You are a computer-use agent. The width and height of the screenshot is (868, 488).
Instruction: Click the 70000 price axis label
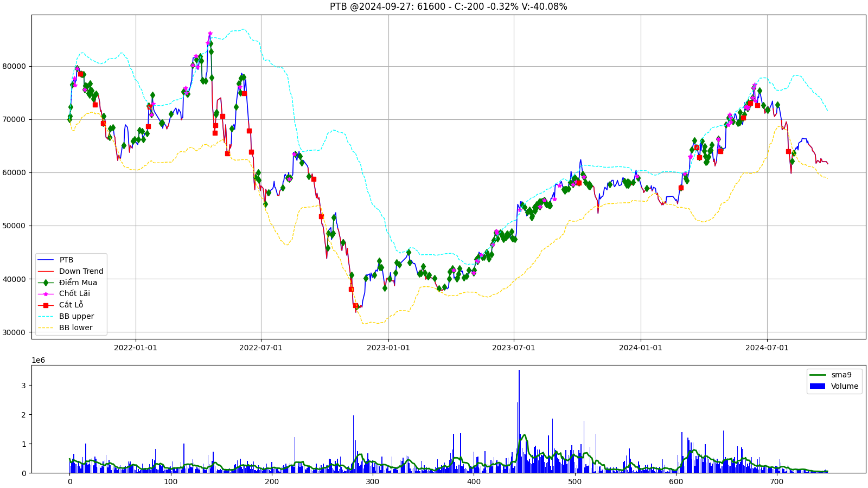coord(14,119)
